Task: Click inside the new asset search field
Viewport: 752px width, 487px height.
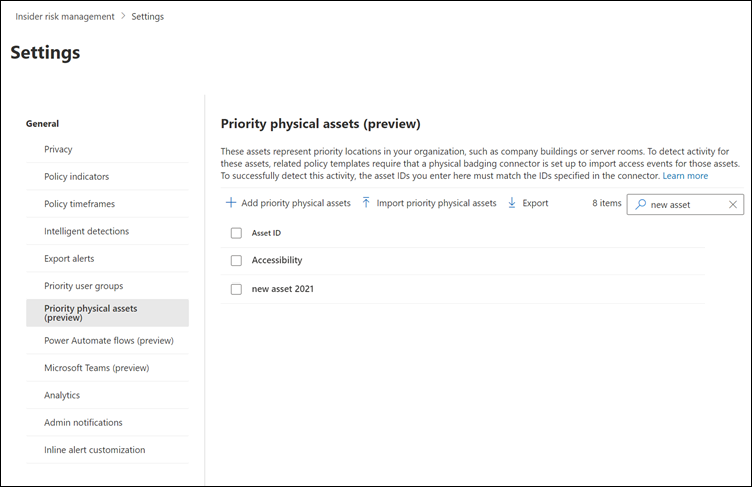Action: click(x=685, y=204)
